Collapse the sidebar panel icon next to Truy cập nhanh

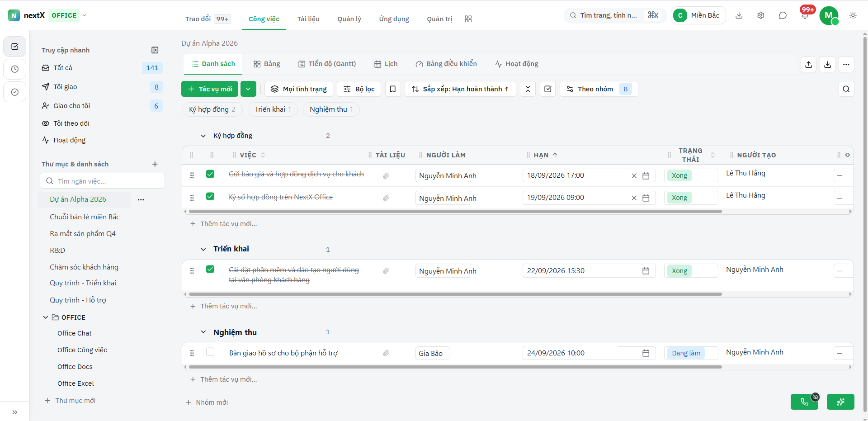click(x=155, y=50)
